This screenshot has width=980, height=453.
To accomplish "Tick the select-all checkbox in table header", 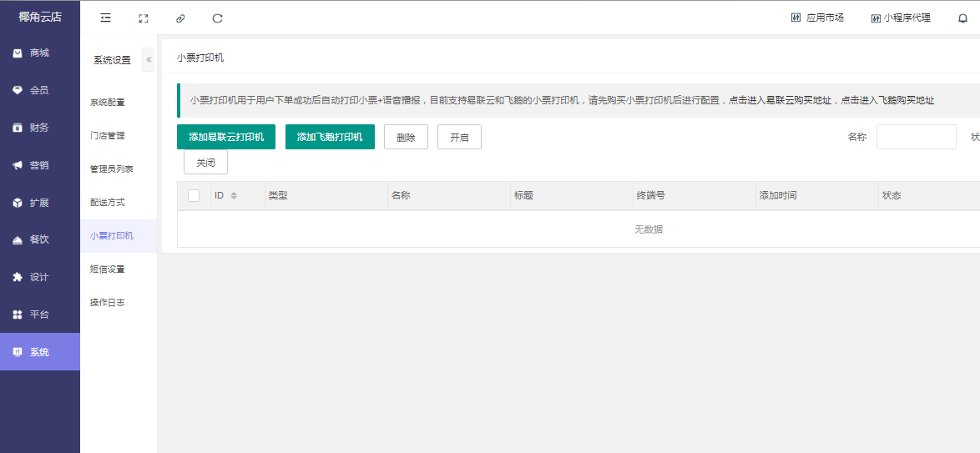I will (x=194, y=195).
